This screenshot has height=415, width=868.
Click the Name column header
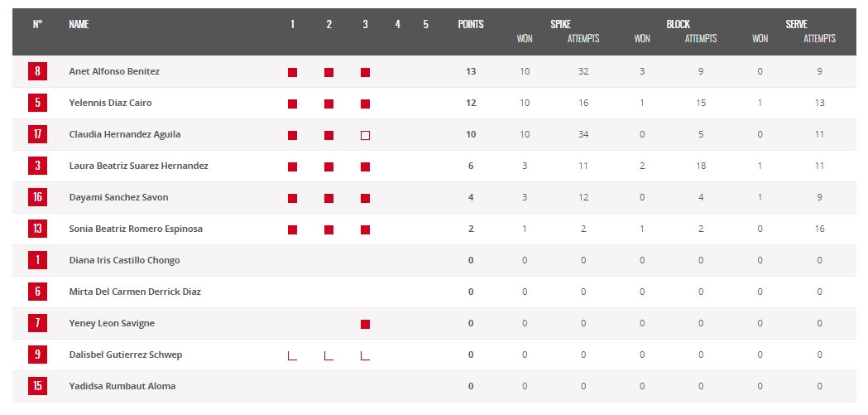pos(79,25)
